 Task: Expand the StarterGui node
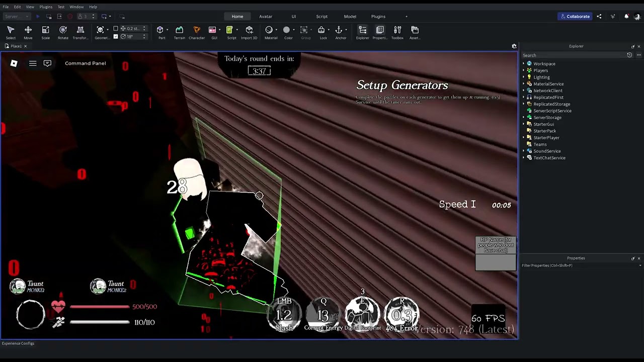[523, 124]
